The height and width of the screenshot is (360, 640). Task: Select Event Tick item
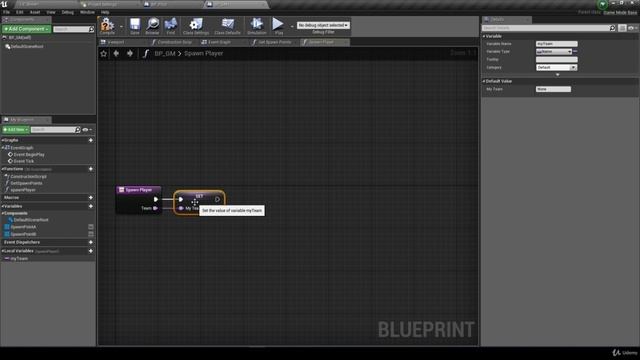coord(23,161)
